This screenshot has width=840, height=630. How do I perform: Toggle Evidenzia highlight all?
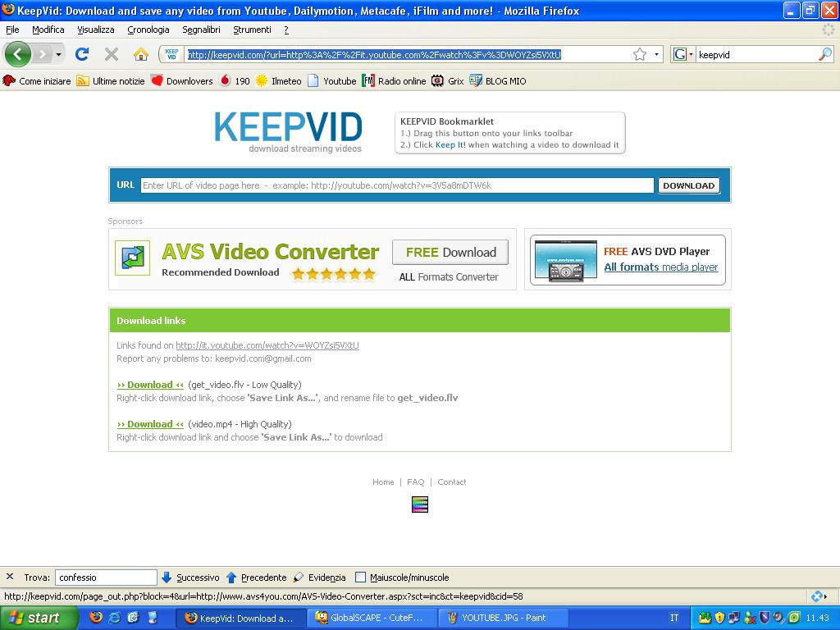(x=320, y=577)
